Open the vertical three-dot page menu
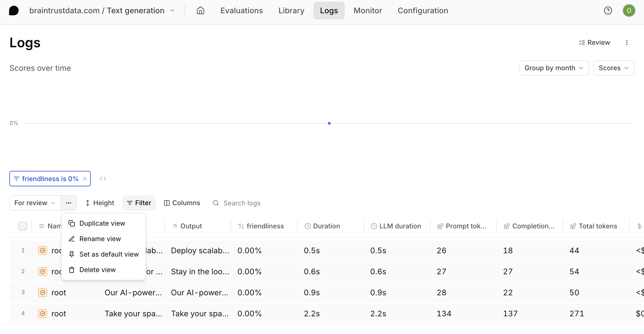644x334 pixels. (x=627, y=43)
